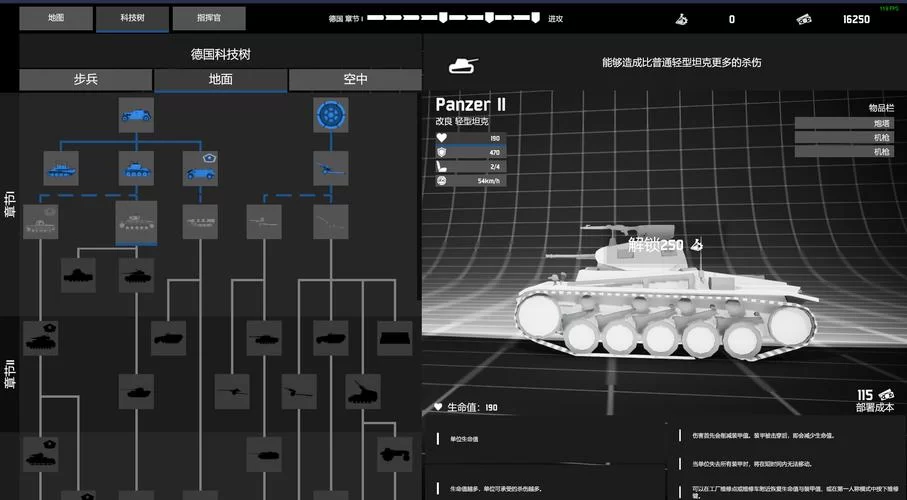Select the 炮塔 inventory slot
This screenshot has height=500, width=907.
pyautogui.click(x=844, y=123)
